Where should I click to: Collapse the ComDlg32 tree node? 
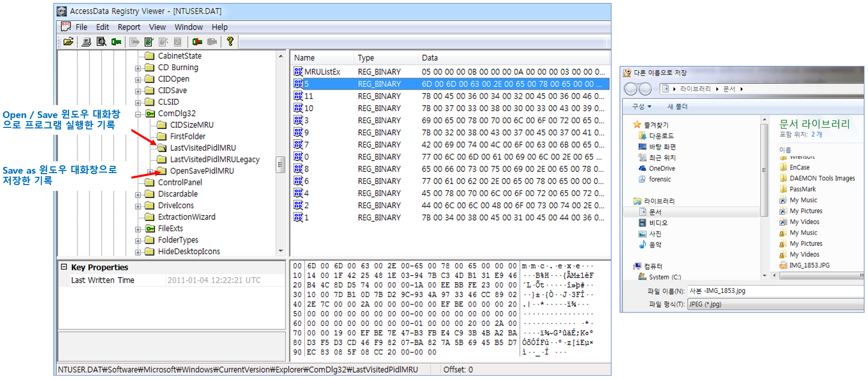[x=138, y=114]
